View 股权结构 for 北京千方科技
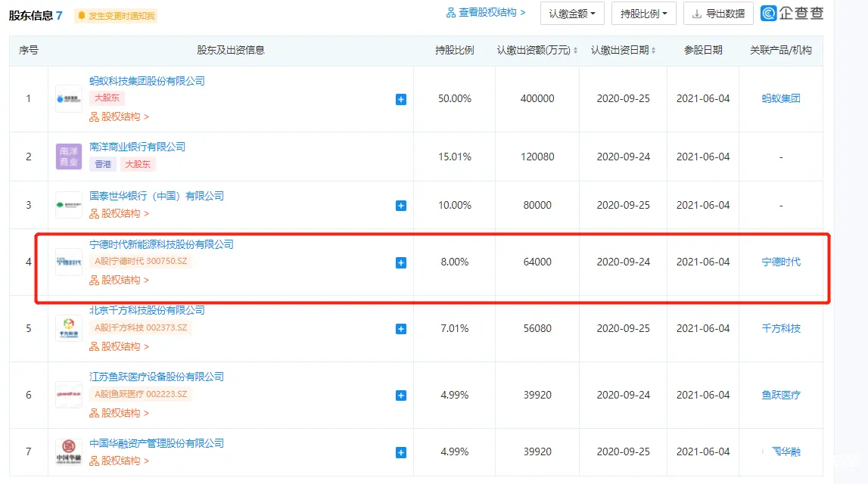868x484 pixels. coord(119,347)
